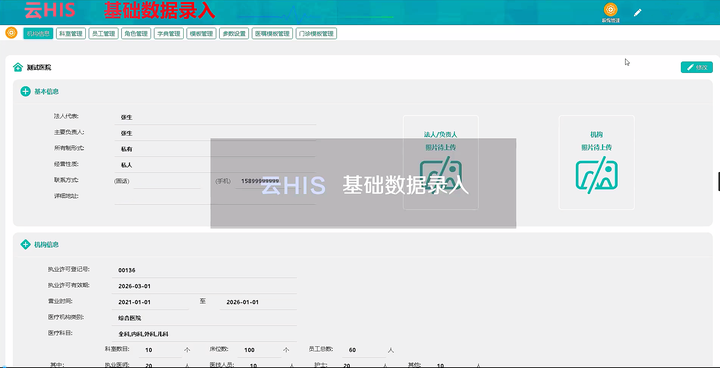Click the license number field 00136
Screen dimensions: 720x368
pos(205,271)
